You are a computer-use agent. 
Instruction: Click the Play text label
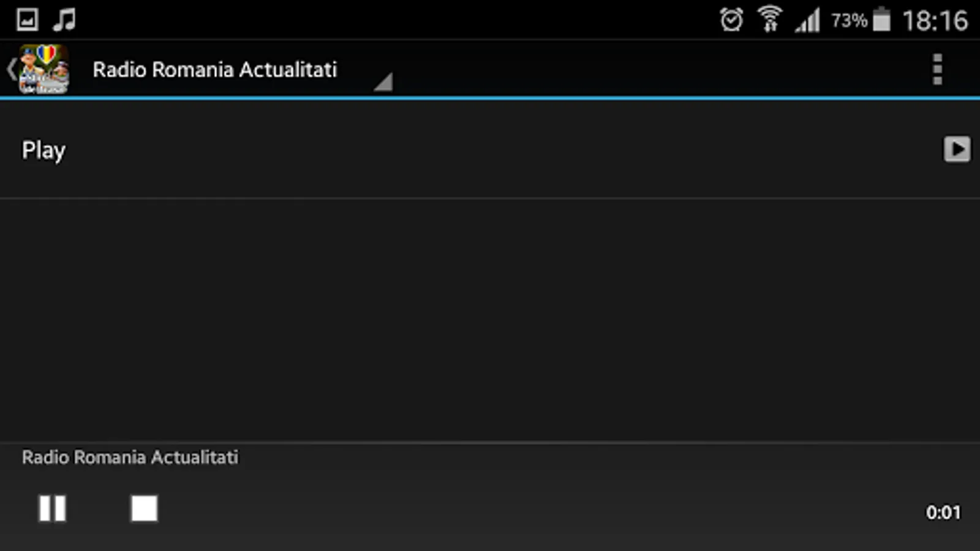coord(43,151)
